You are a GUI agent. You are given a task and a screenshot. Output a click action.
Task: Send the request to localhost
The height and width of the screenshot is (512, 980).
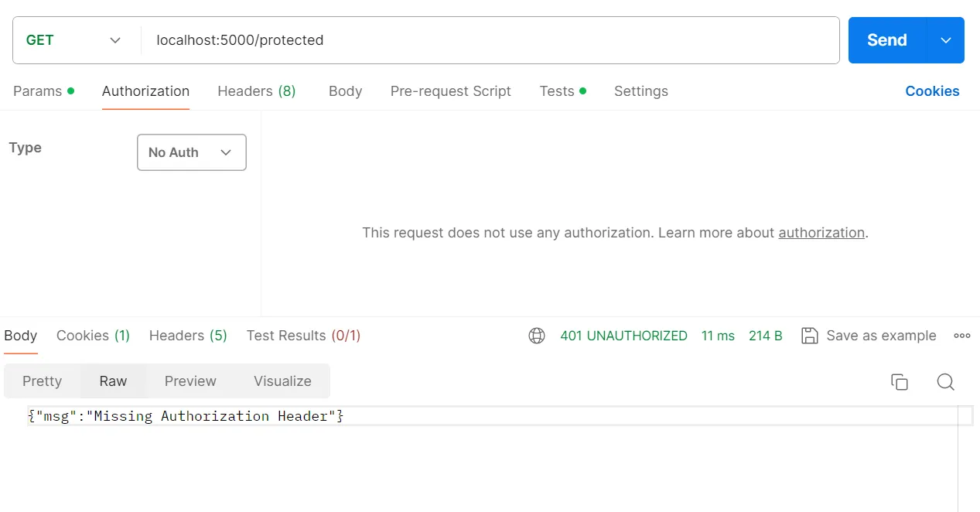coord(886,39)
